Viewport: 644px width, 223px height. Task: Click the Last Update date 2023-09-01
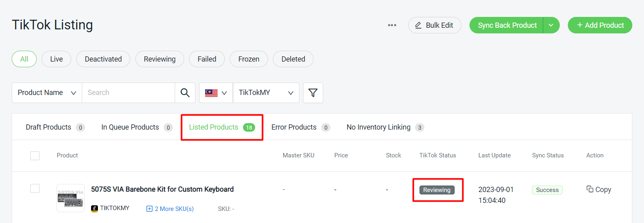point(496,190)
